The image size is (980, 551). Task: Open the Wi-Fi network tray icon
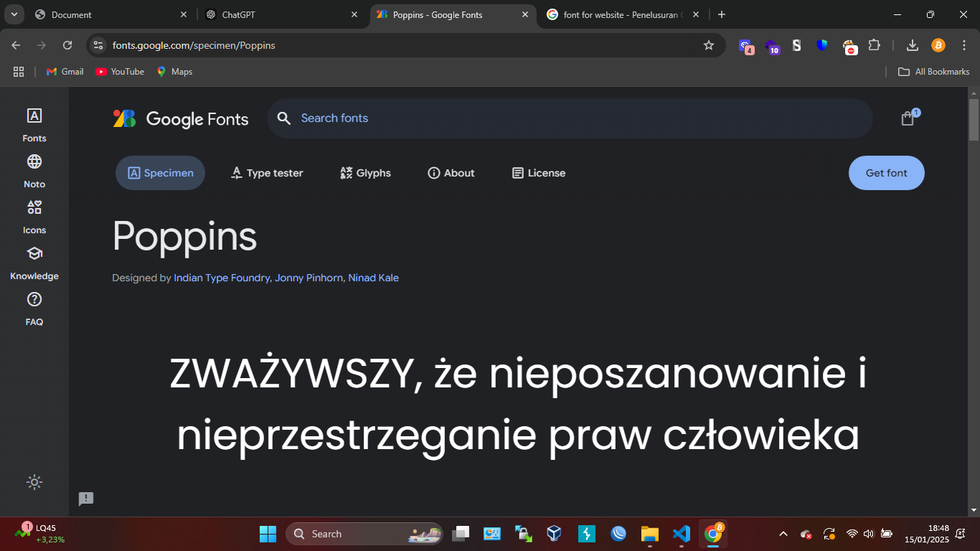tap(852, 534)
